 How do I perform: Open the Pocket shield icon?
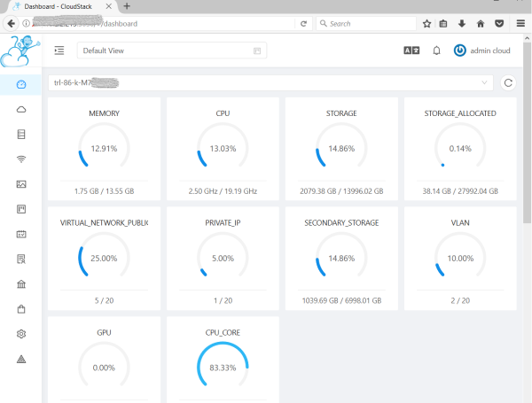[499, 24]
